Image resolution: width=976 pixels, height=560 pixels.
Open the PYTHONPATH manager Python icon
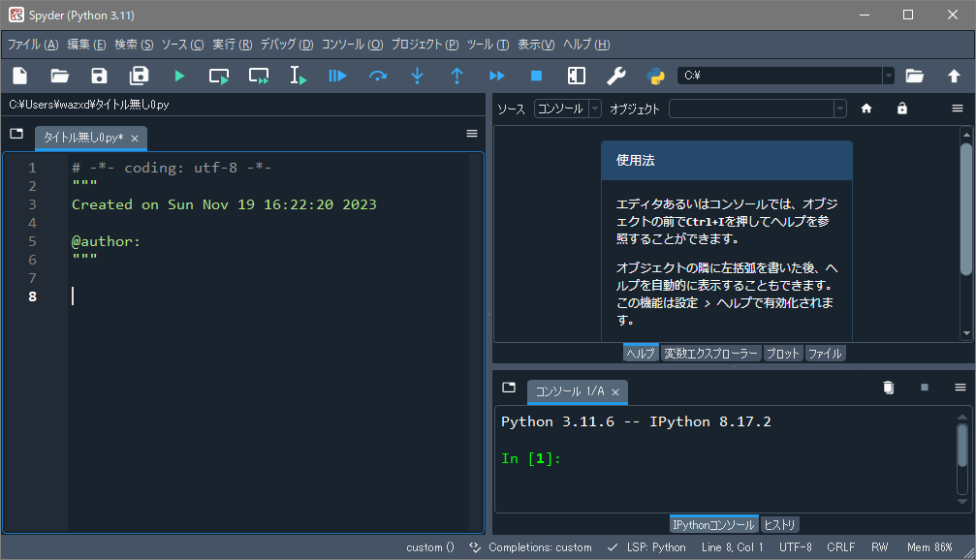click(655, 76)
